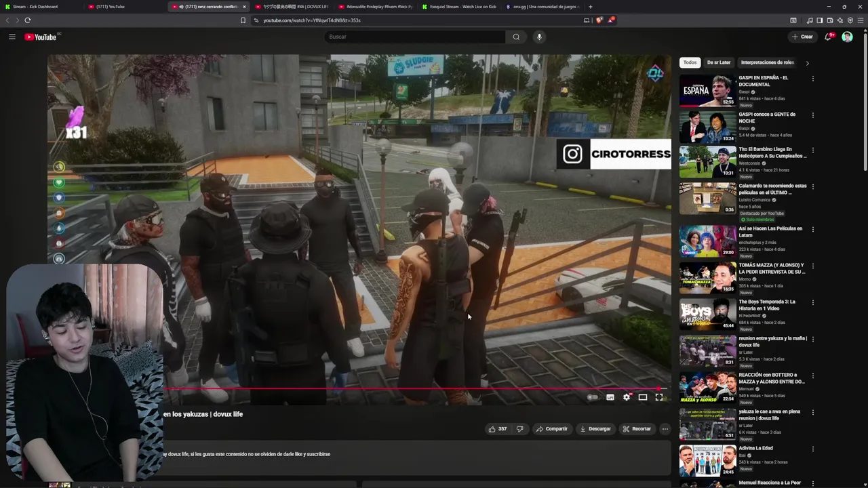
Task: Click the Brave rewards icon in address bar
Action: tap(610, 20)
